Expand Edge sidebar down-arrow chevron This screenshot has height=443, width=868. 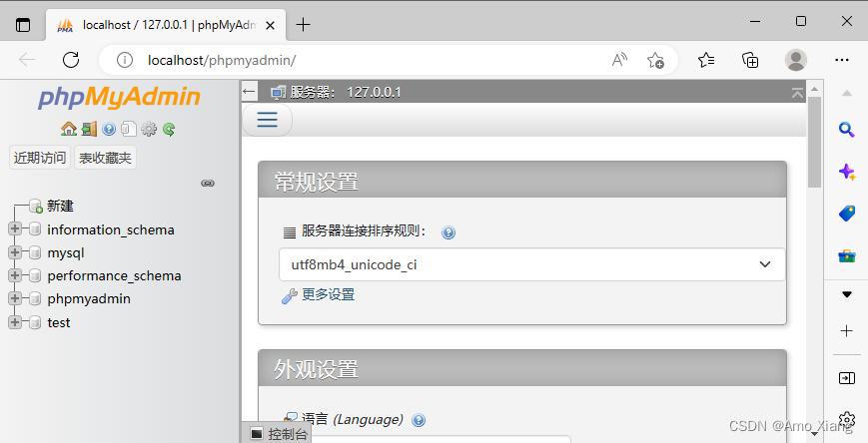(846, 294)
